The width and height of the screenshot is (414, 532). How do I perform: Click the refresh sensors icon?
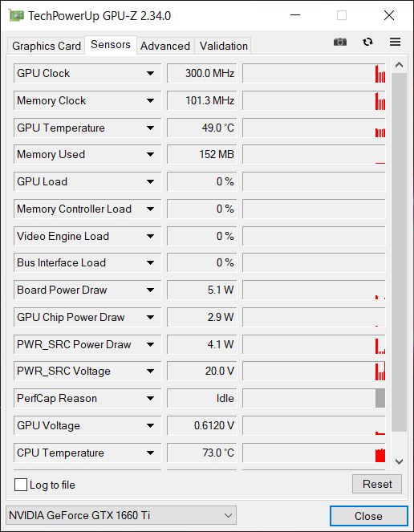click(367, 42)
